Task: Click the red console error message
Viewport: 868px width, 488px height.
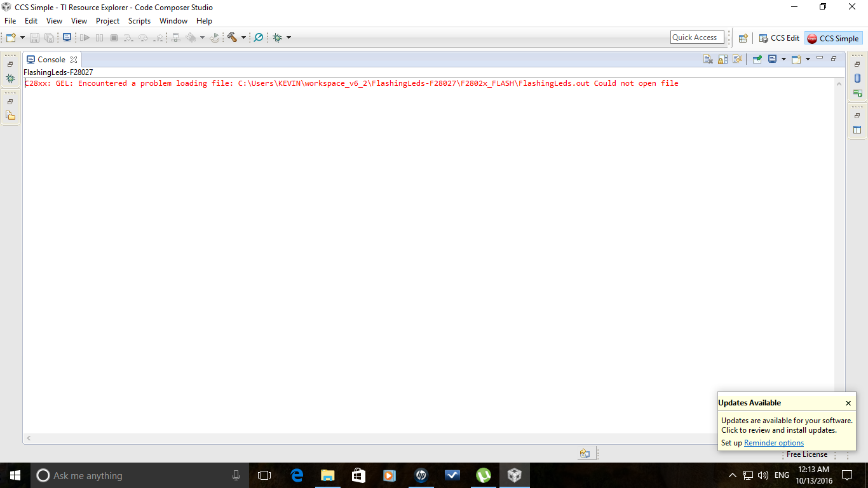Action: (x=351, y=83)
